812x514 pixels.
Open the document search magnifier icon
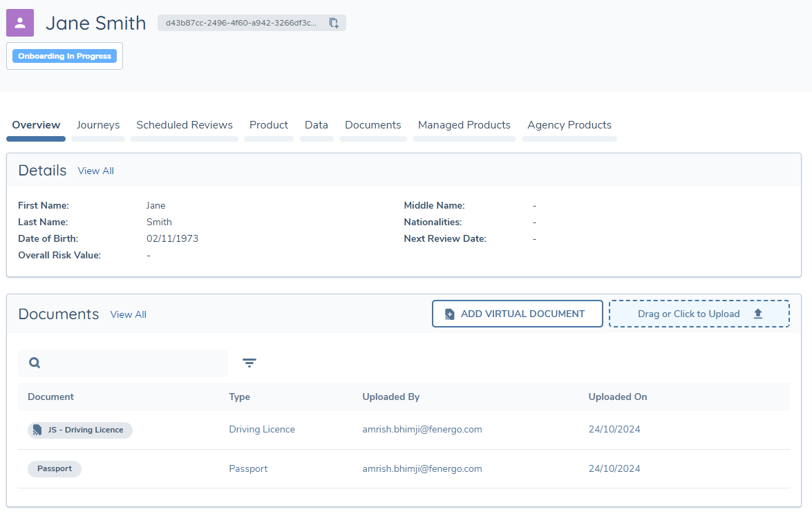click(x=34, y=362)
